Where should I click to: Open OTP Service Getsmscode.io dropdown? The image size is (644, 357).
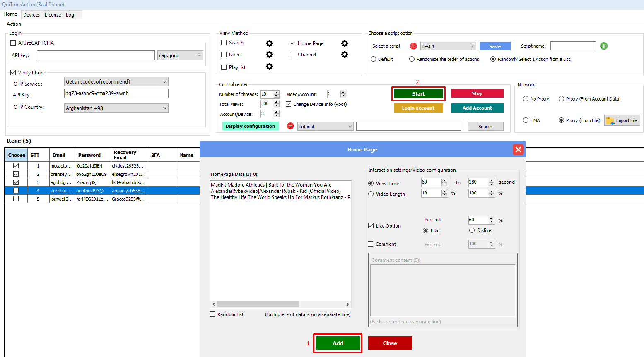point(116,81)
